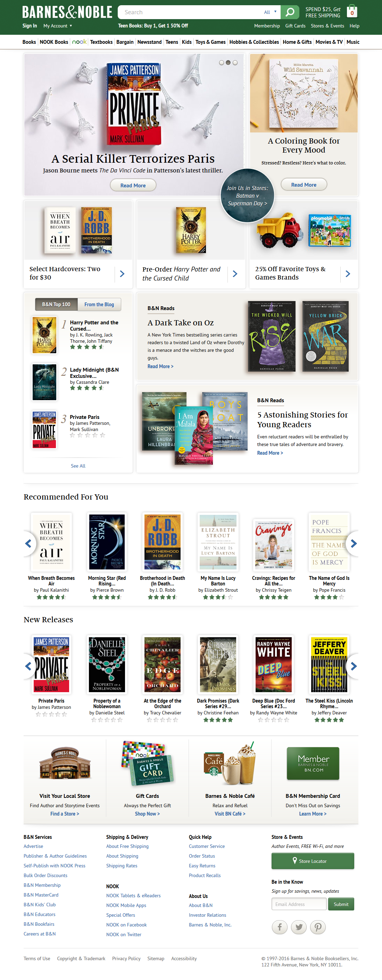Go back in the New Releases carousel
The width and height of the screenshot is (382, 980).
click(28, 666)
